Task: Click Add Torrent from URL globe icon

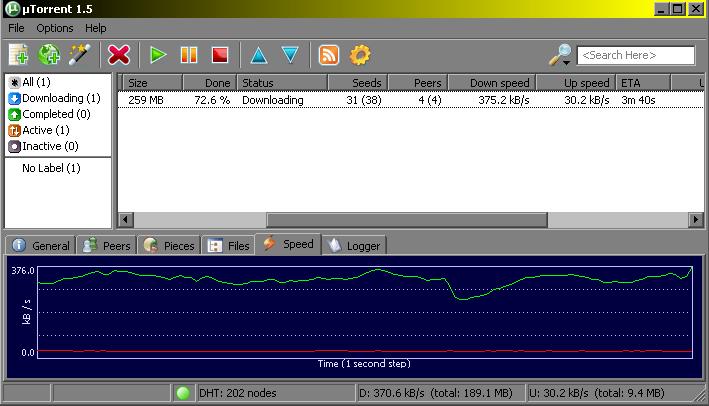Action: pos(49,55)
